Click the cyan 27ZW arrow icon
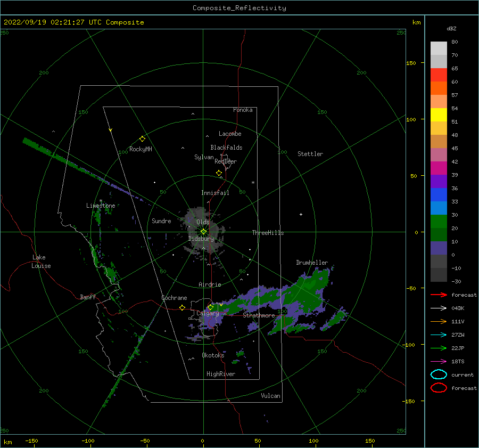 point(439,335)
